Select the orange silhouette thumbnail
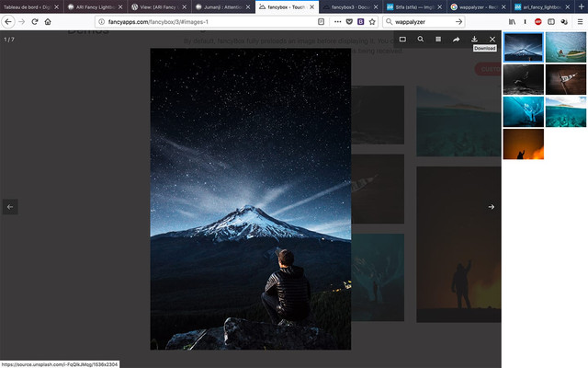 [523, 144]
